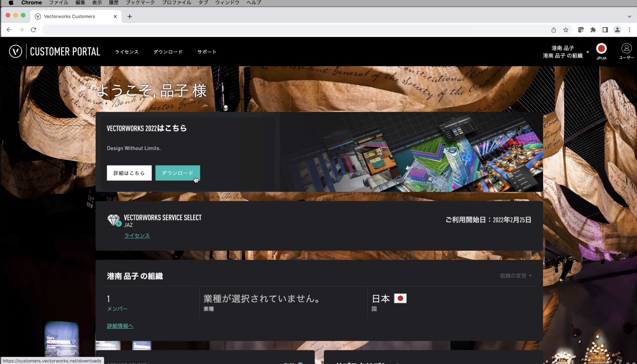637x364 pixels.
Task: Click the teal ダウンロード button
Action: (178, 173)
